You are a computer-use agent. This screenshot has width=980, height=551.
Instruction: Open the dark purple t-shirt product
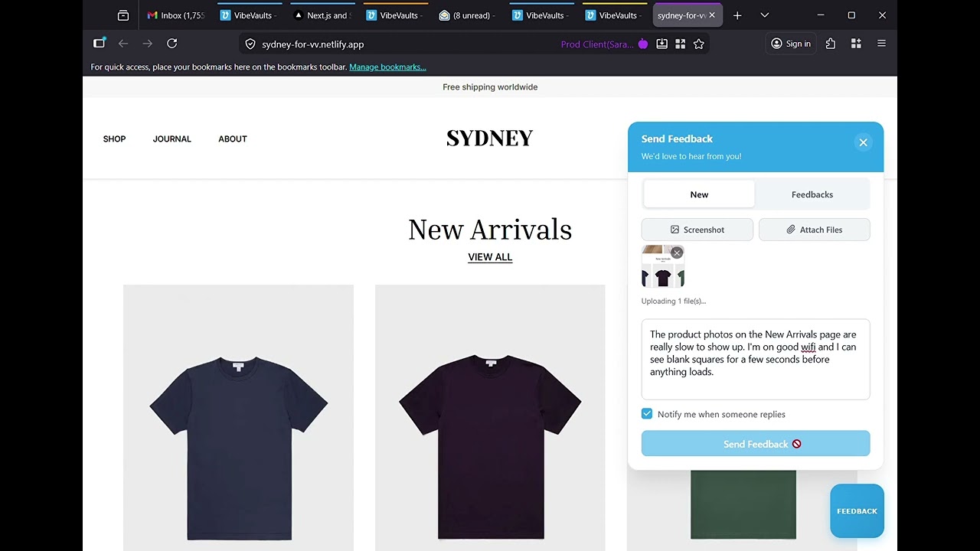[x=490, y=418]
